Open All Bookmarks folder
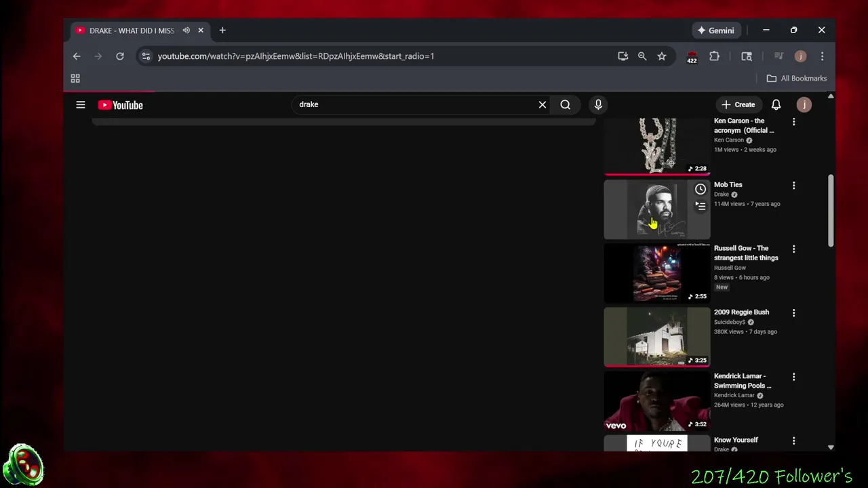868x488 pixels. [797, 79]
